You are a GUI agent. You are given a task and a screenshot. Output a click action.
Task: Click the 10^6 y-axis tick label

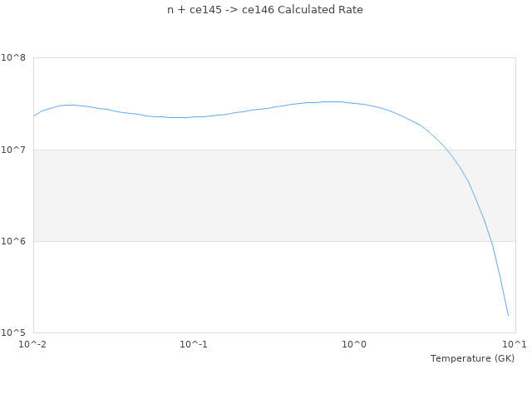click(x=14, y=241)
